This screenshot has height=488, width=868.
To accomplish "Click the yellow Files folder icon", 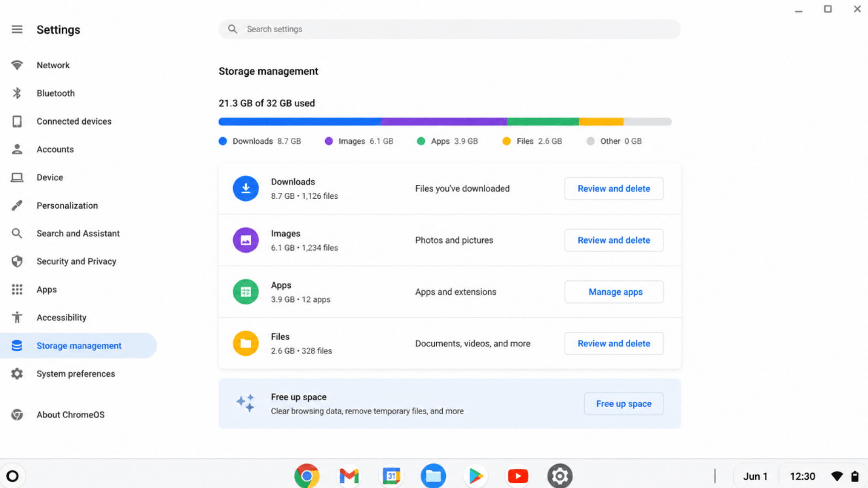I will click(x=246, y=343).
